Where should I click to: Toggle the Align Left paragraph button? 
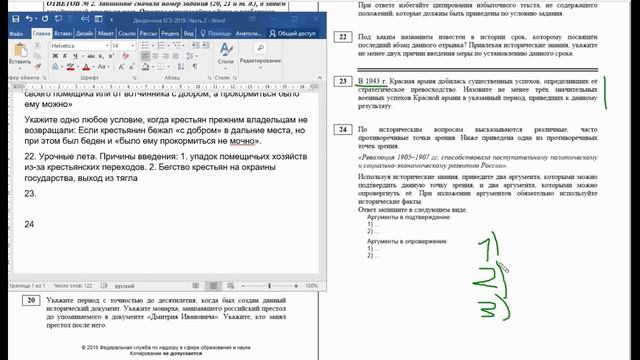145,56
